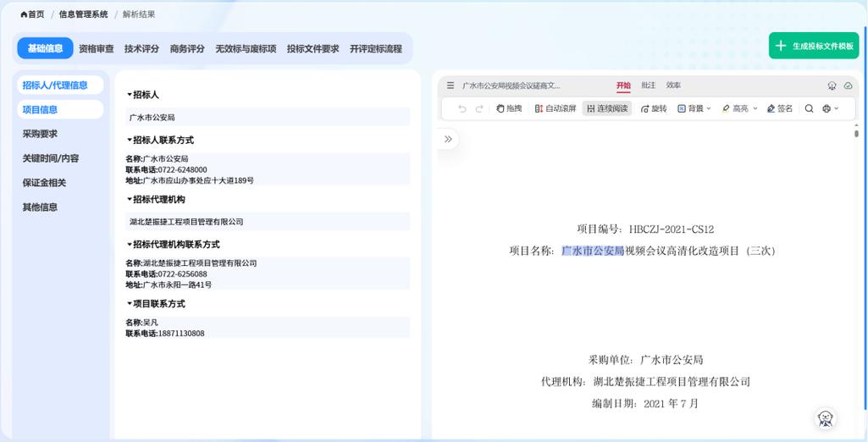Click the 采购单位 line in the document
The width and height of the screenshot is (868, 442).
pos(645,360)
